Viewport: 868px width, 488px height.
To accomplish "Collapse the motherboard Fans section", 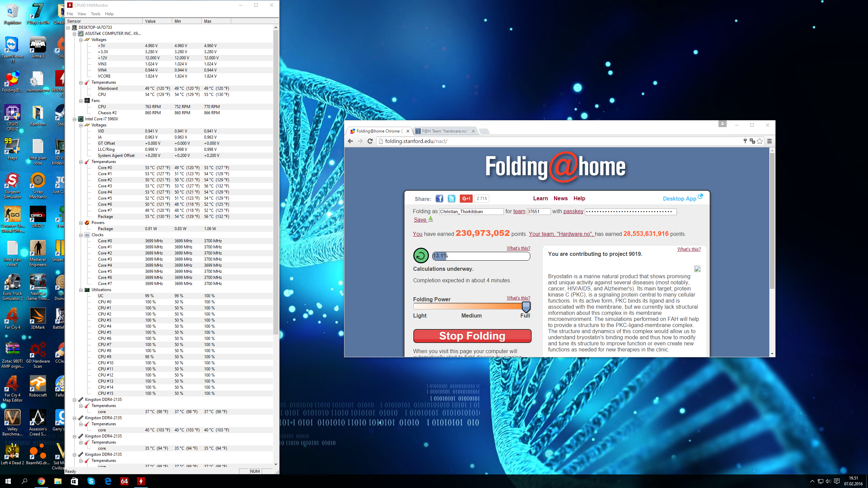I will [x=81, y=101].
